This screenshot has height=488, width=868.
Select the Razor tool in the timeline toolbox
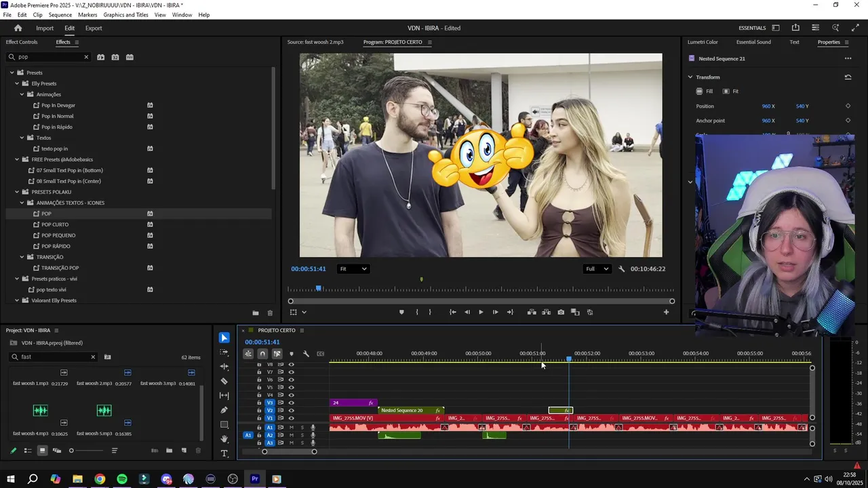tap(224, 381)
